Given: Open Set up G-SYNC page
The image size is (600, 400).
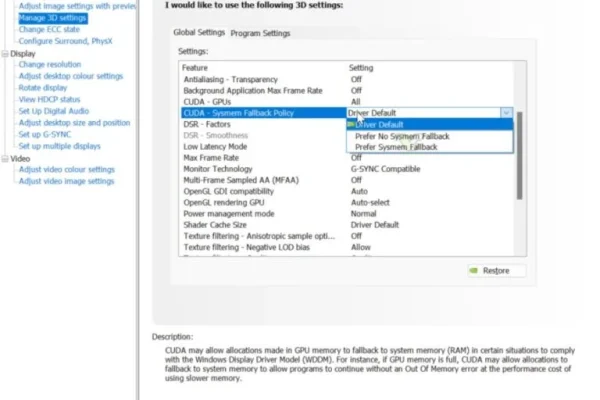Looking at the screenshot, I should tap(45, 134).
